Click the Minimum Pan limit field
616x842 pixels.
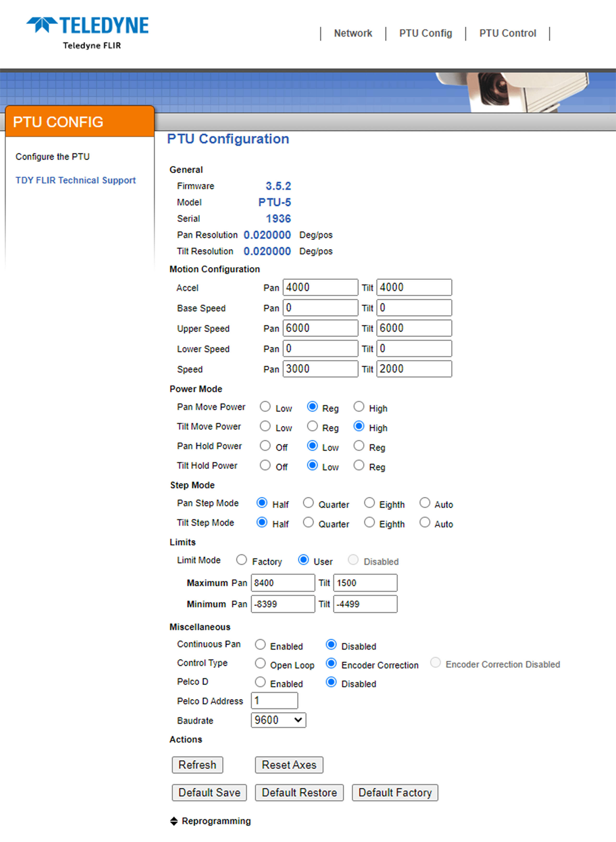pos(283,604)
